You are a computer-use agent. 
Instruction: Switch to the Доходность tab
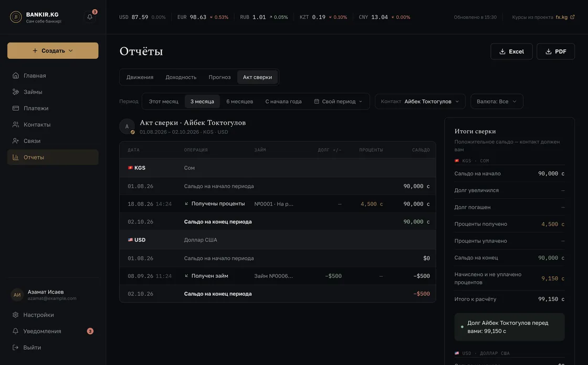point(181,77)
